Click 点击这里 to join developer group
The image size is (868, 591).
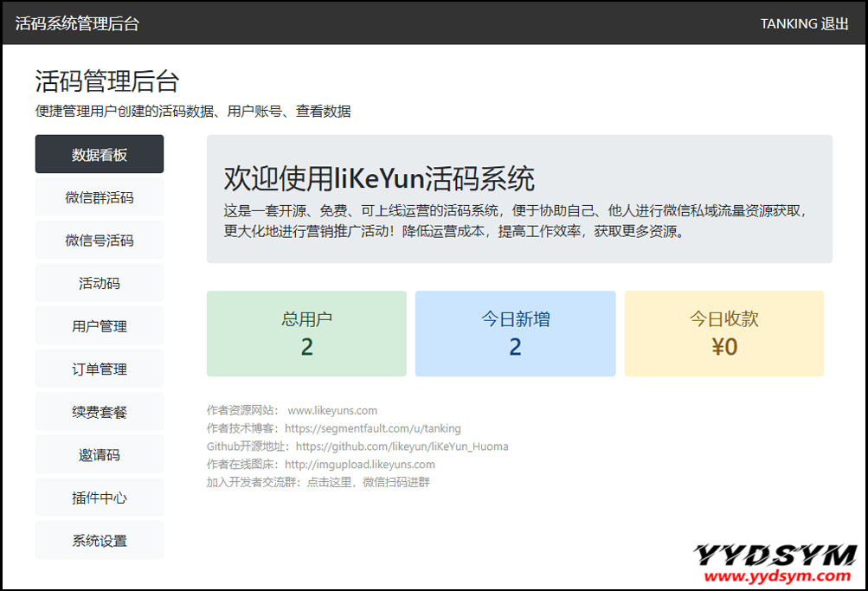pos(330,482)
